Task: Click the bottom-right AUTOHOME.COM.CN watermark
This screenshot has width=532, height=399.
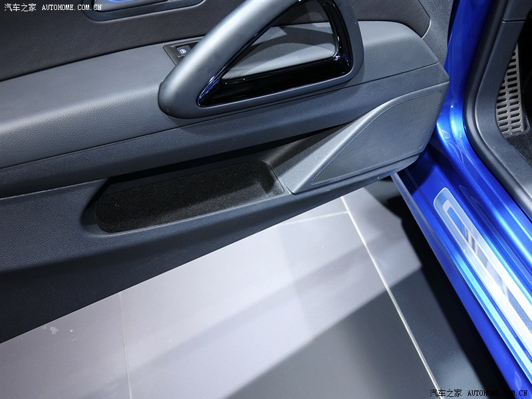Action: point(496,392)
